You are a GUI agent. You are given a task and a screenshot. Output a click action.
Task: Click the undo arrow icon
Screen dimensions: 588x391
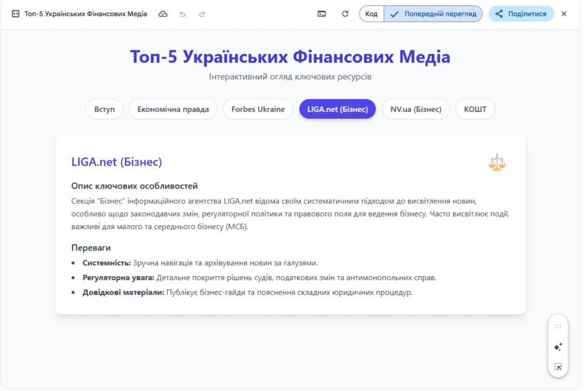183,13
